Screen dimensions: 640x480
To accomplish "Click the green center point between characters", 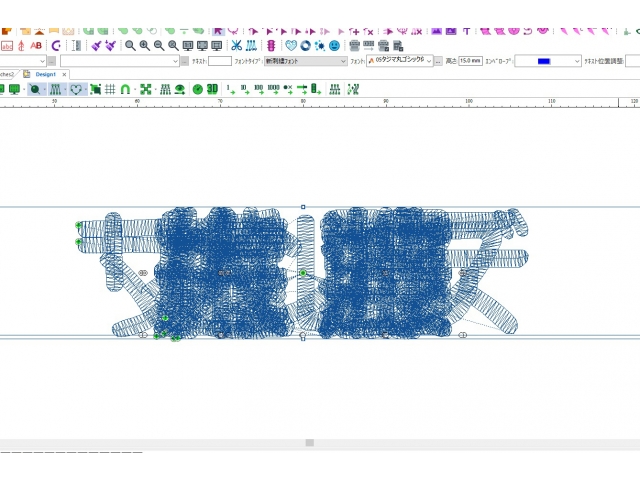I will (303, 273).
